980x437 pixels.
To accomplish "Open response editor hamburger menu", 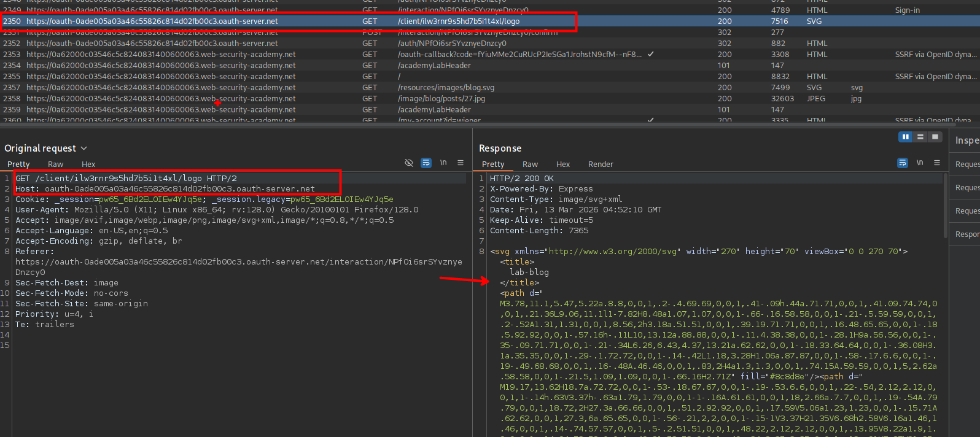I will (x=937, y=163).
